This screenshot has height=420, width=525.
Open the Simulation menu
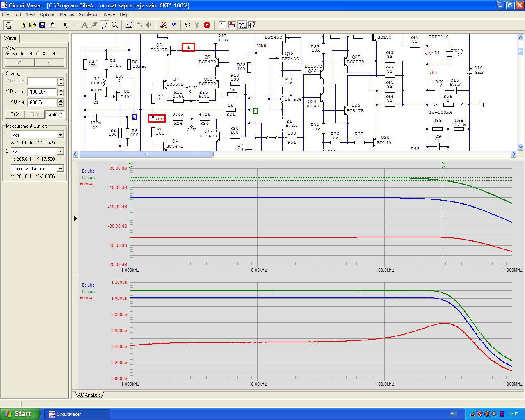coord(89,14)
